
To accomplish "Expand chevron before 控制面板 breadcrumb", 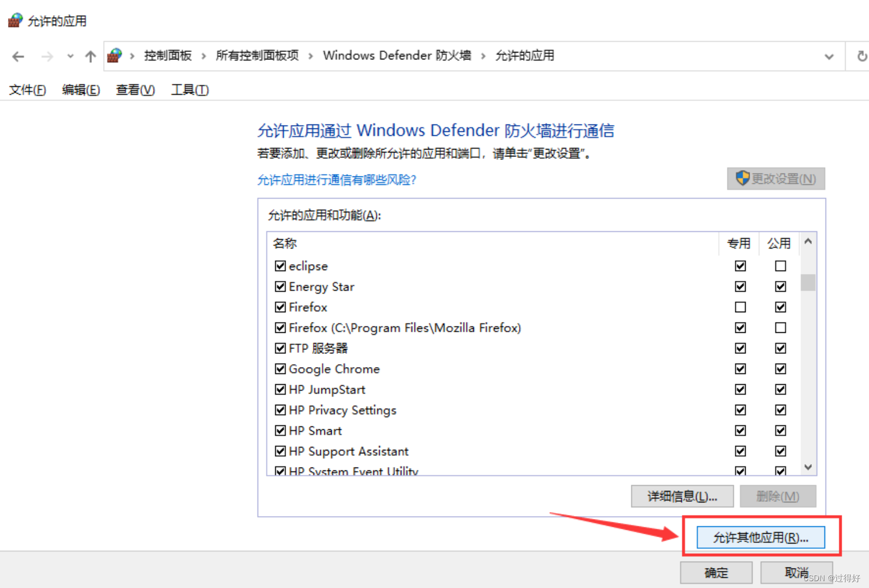I will 132,56.
